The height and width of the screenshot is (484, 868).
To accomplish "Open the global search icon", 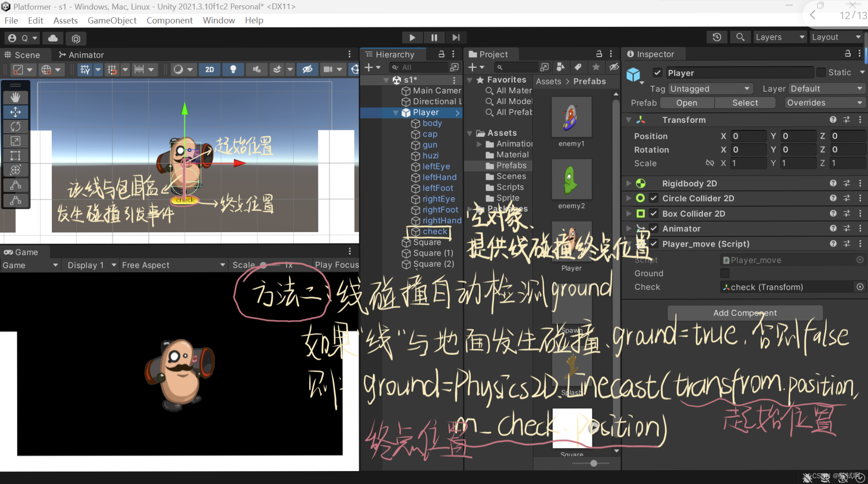I will (740, 37).
